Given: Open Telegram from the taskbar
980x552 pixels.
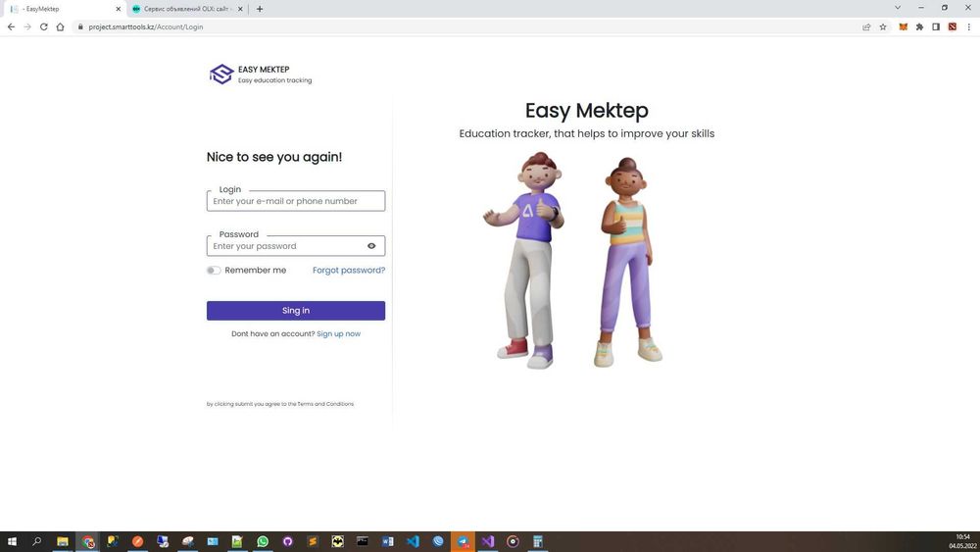Looking at the screenshot, I should coord(463,541).
